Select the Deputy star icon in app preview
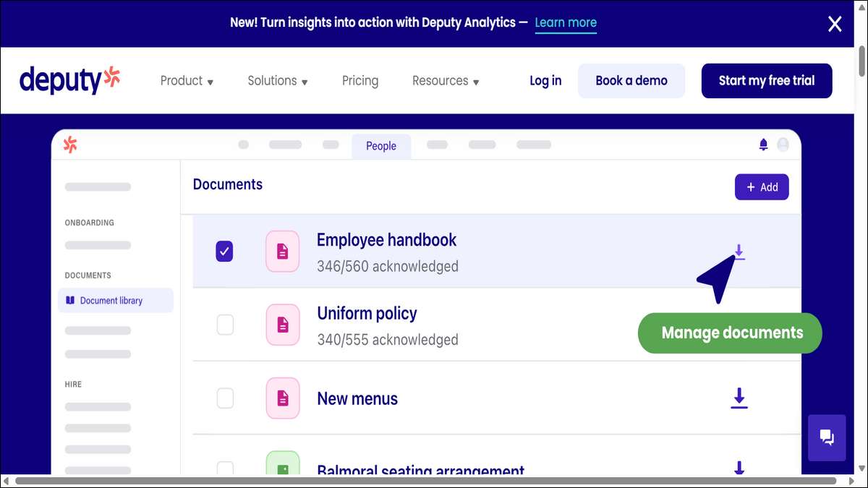 [69, 145]
